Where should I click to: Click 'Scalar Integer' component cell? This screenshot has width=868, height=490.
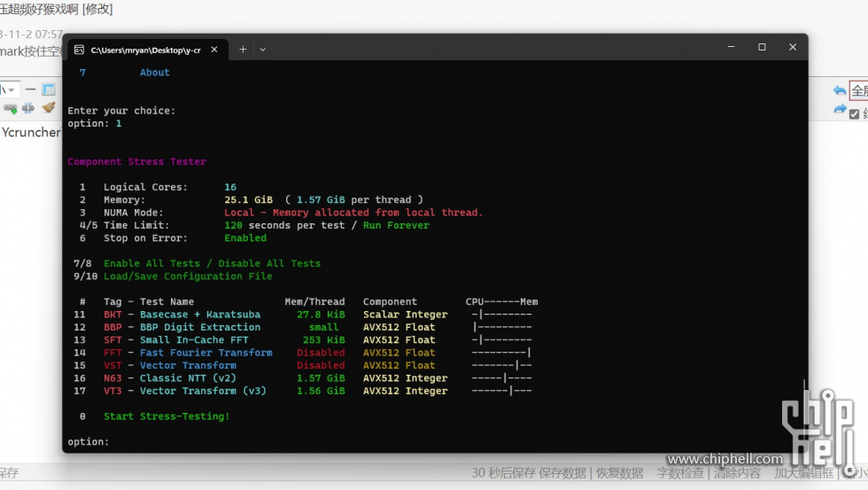pyautogui.click(x=406, y=315)
